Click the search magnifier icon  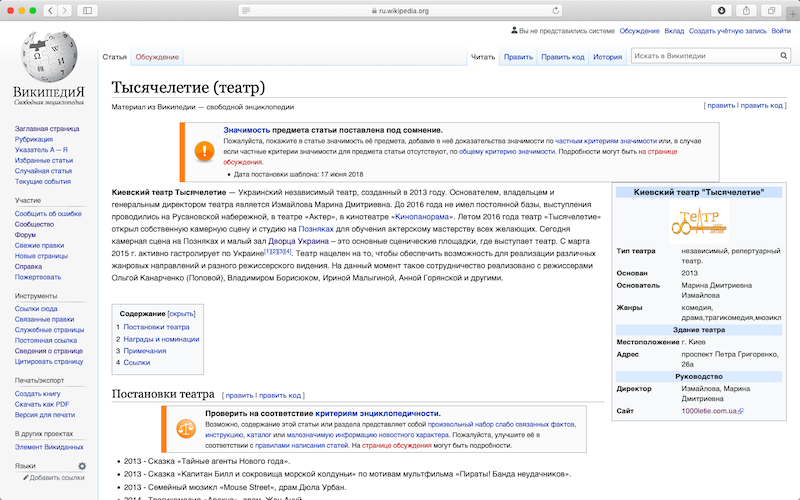(x=783, y=56)
